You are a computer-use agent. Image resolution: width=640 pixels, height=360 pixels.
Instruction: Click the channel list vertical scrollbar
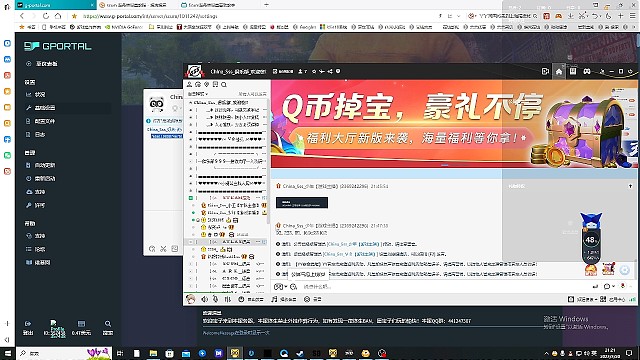coord(268,161)
